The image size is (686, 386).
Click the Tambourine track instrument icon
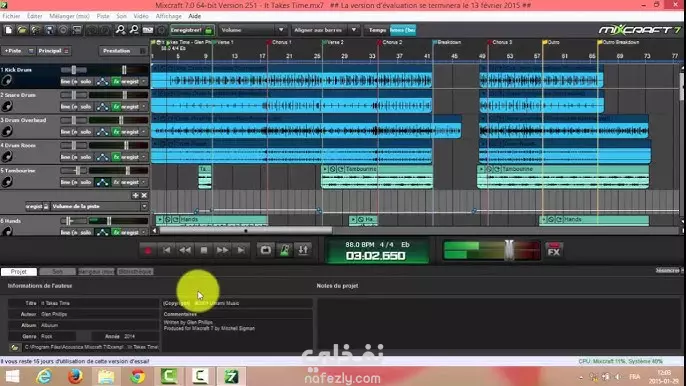(7, 182)
